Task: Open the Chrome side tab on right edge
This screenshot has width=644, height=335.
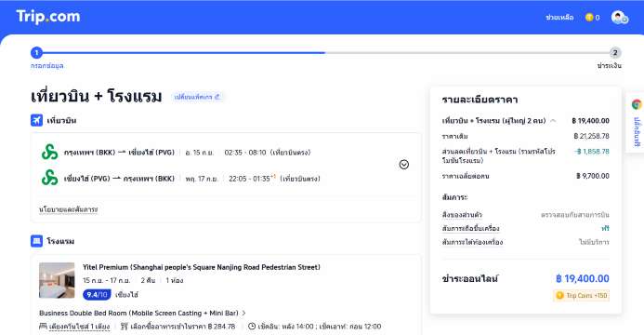Action: [636, 123]
